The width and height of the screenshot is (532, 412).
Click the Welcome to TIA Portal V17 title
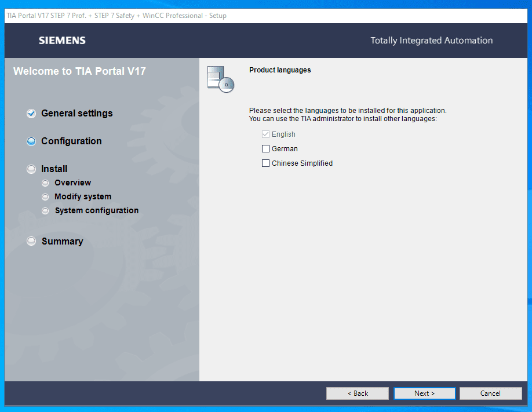(x=79, y=71)
